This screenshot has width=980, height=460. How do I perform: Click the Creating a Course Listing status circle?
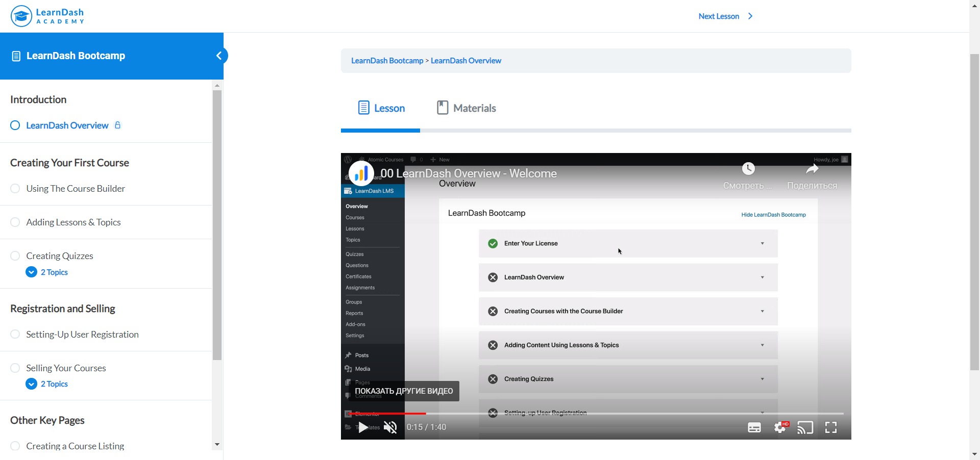[x=15, y=446]
